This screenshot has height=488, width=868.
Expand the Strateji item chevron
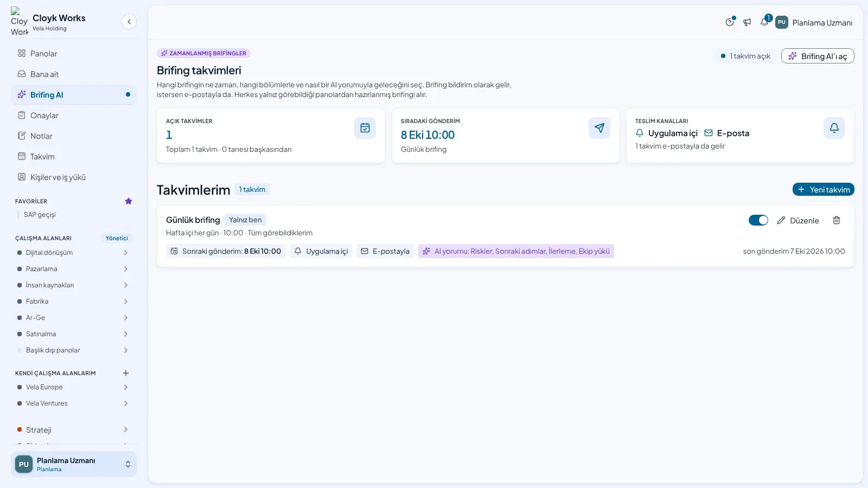pyautogui.click(x=126, y=429)
